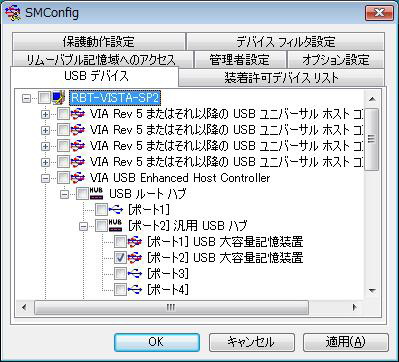Collapse the RBT-VISTA-SP2 root node
Image resolution: width=399 pixels, height=362 pixels.
click(26, 98)
